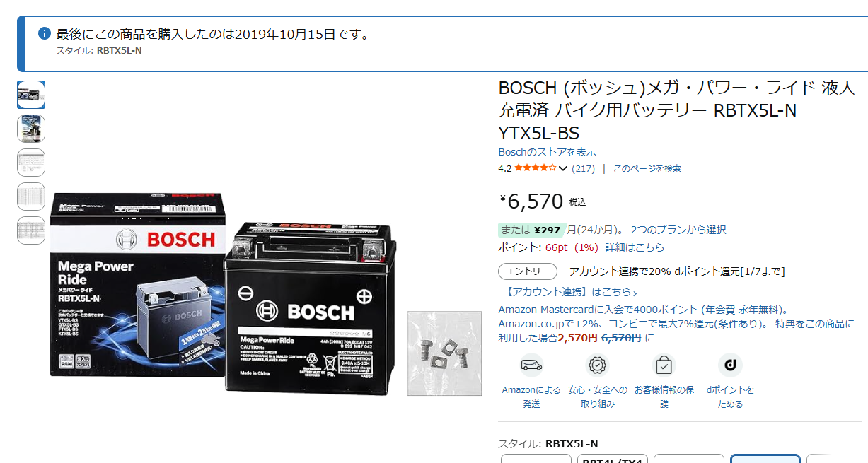Open the このページを検索 link
Image resolution: width=868 pixels, height=463 pixels.
[x=647, y=168]
